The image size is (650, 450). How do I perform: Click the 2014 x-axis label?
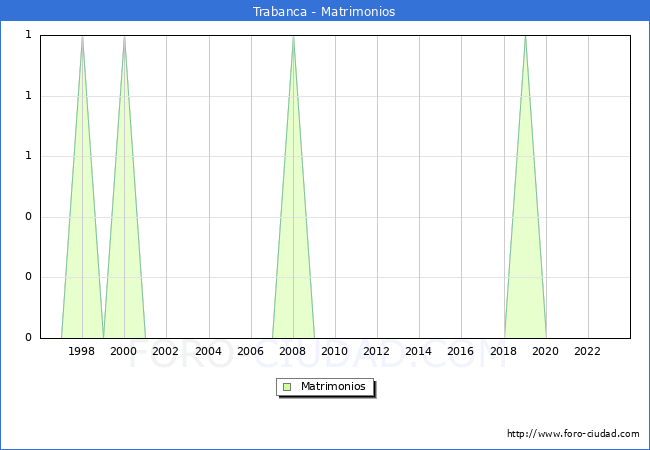pos(419,351)
